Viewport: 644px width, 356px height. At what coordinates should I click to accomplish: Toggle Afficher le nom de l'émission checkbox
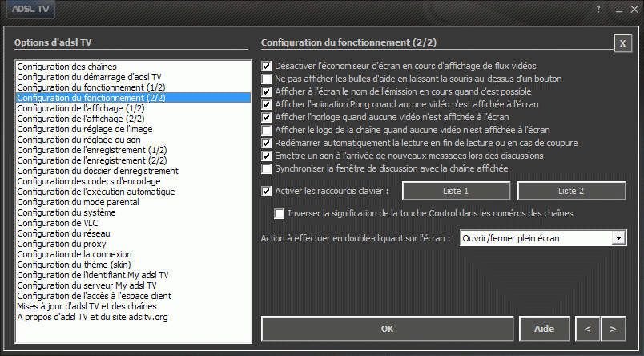pyautogui.click(x=267, y=91)
